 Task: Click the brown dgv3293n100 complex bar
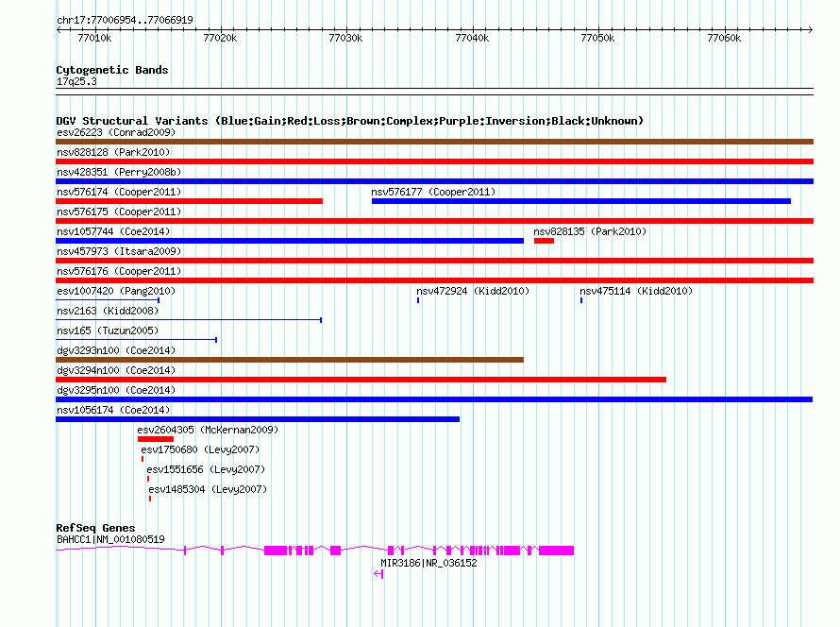click(290, 360)
